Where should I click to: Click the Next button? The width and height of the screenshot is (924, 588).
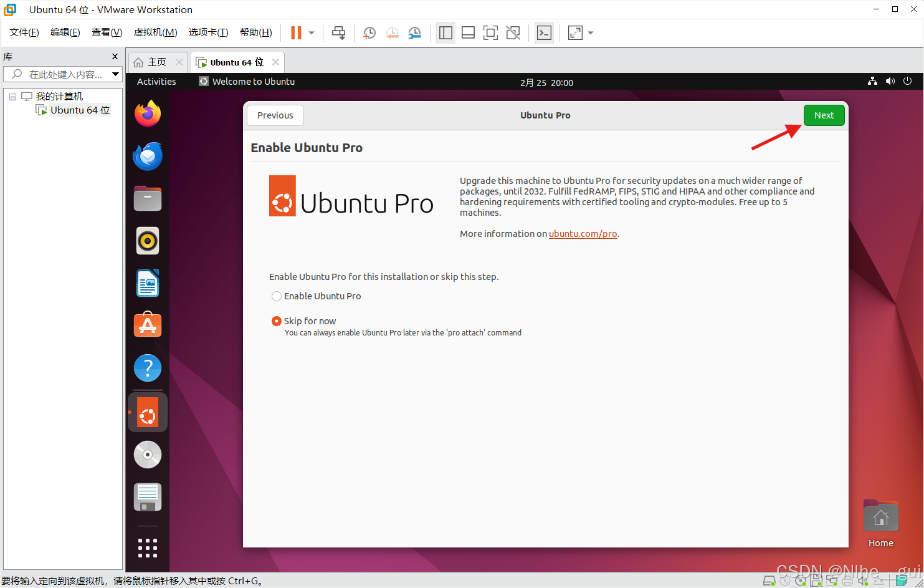point(824,115)
